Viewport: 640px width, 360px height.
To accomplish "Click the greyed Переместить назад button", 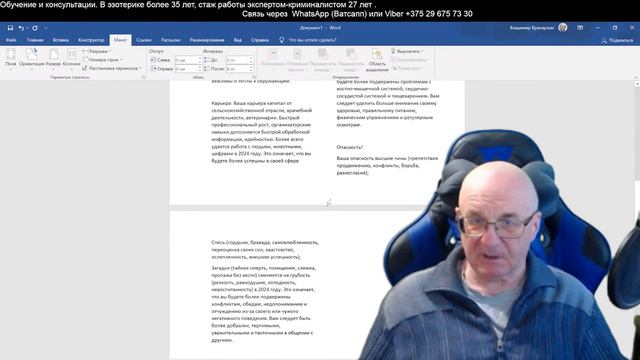I will [351, 60].
